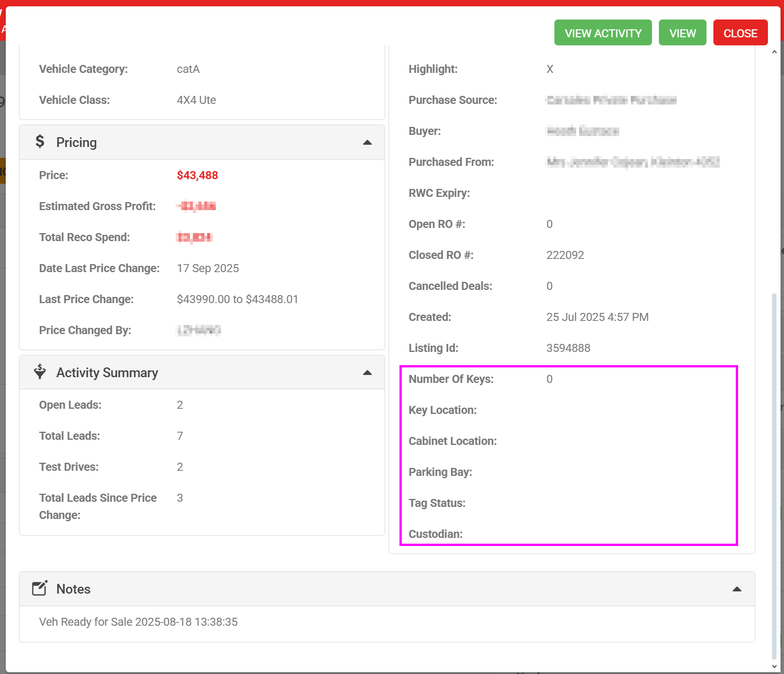The width and height of the screenshot is (784, 674).
Task: Click the edit note icon beside Notes
Action: pos(40,588)
